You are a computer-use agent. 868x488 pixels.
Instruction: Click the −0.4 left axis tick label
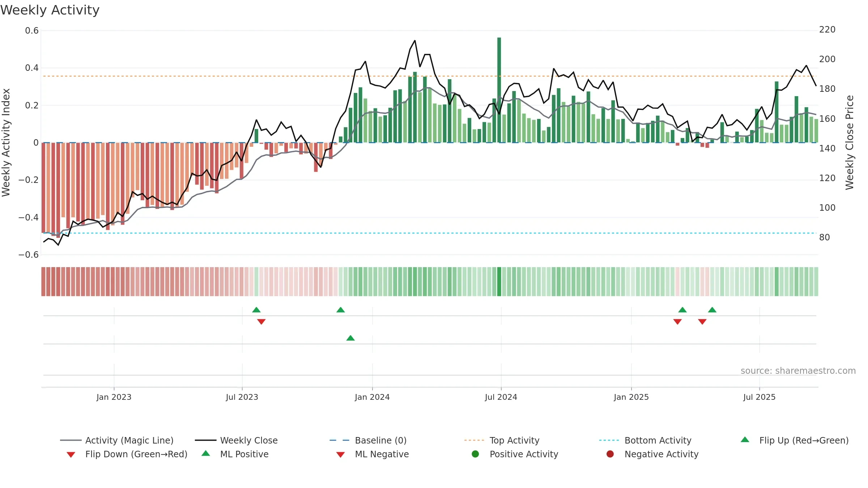tap(29, 217)
